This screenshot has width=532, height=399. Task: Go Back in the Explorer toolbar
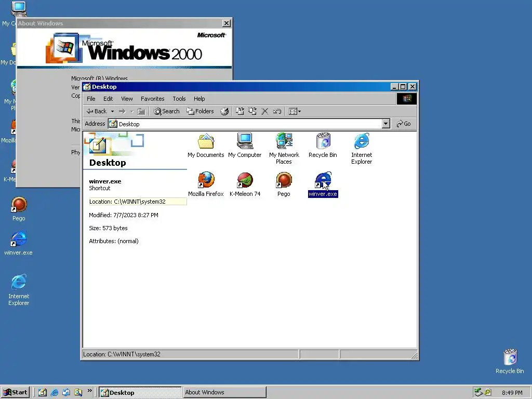pos(96,111)
